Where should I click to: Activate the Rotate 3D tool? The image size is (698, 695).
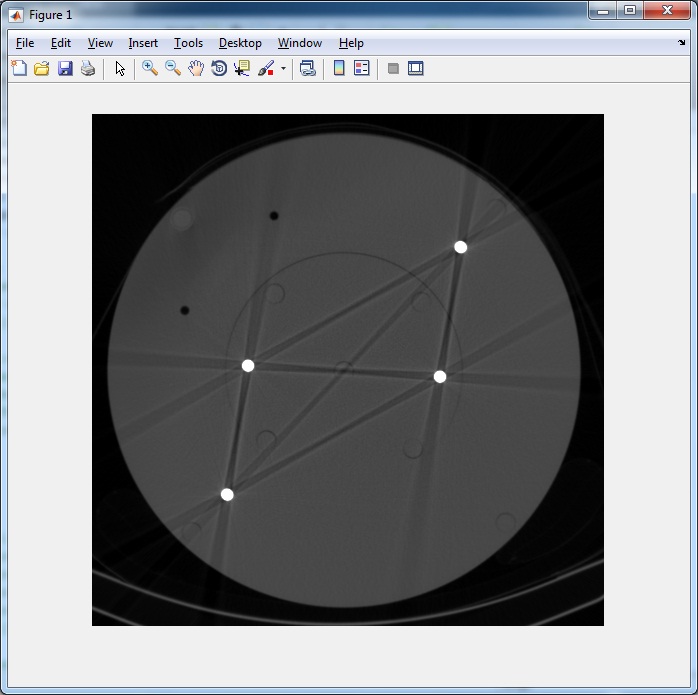click(219, 69)
